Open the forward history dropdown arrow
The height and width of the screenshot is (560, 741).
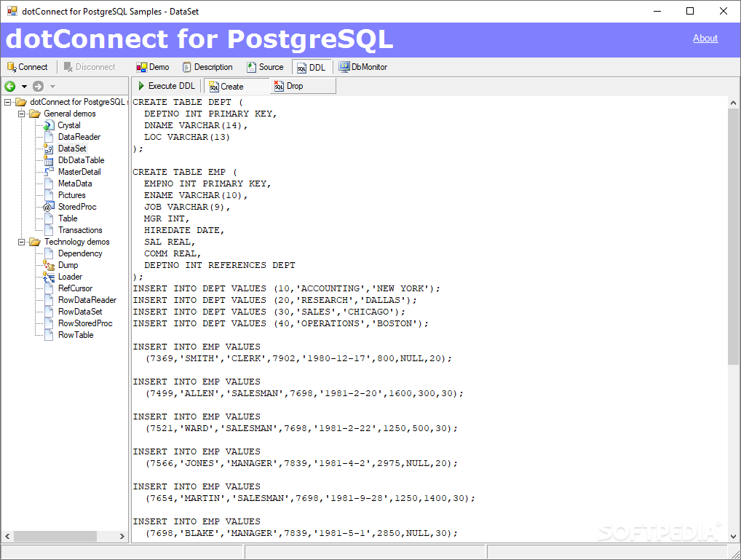click(52, 87)
